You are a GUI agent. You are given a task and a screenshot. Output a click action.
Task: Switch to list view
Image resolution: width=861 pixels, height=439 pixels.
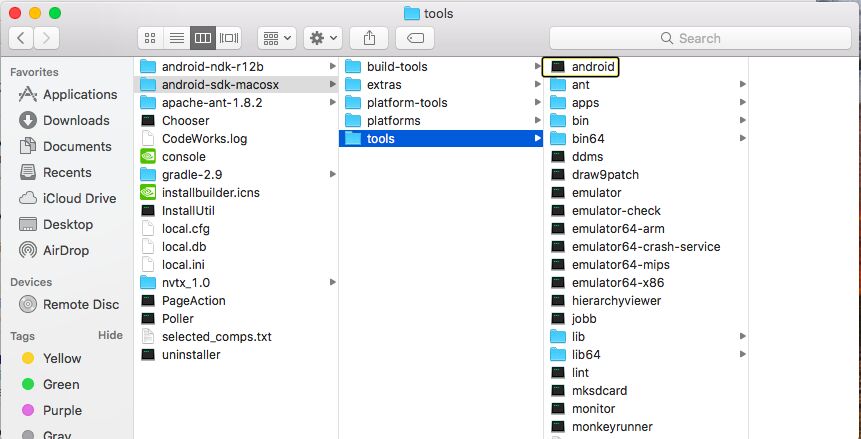tap(177, 38)
